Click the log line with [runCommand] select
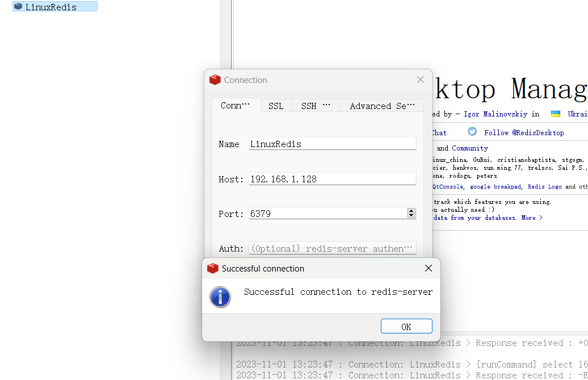Image resolution: width=588 pixels, height=380 pixels. [411, 364]
